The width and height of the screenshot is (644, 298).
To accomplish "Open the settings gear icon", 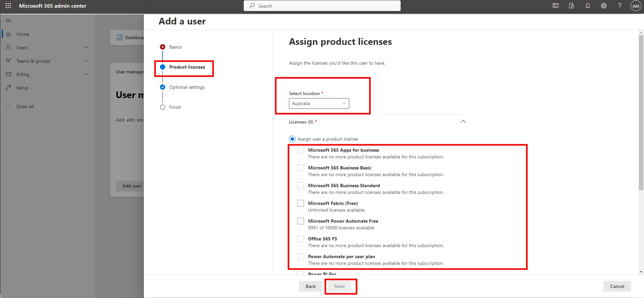I will coord(604,6).
